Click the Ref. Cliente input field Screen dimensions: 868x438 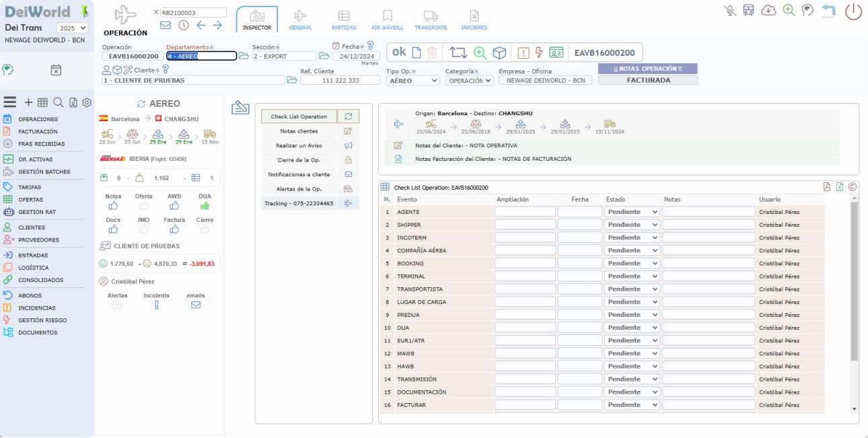pyautogui.click(x=340, y=81)
